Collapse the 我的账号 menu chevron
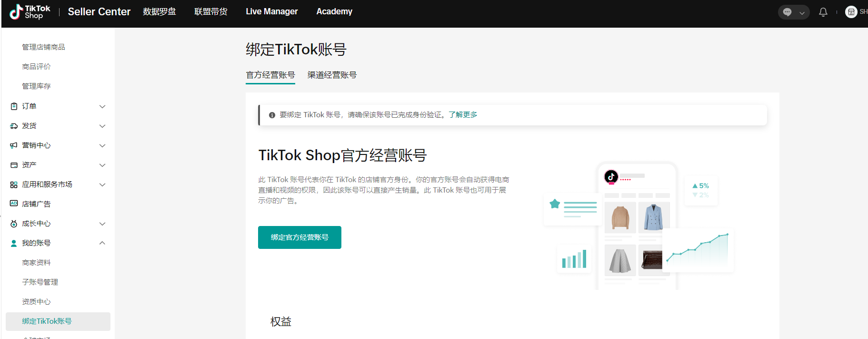 pyautogui.click(x=102, y=243)
